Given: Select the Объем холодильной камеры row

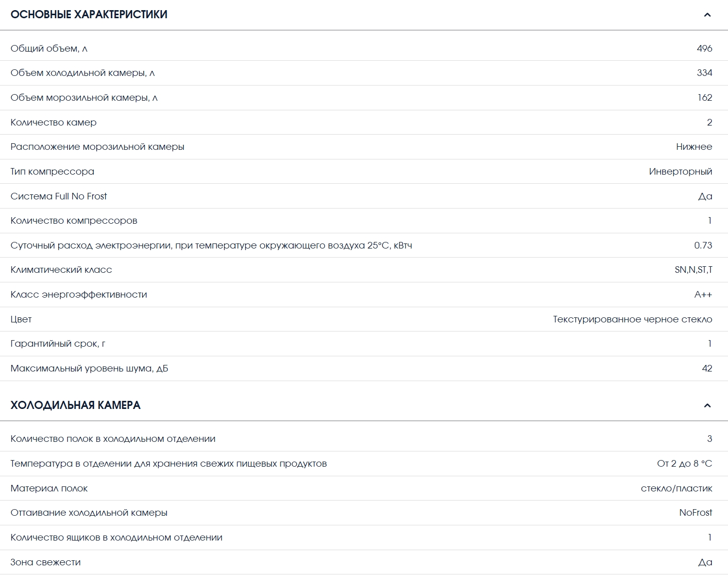Looking at the screenshot, I should pos(364,73).
